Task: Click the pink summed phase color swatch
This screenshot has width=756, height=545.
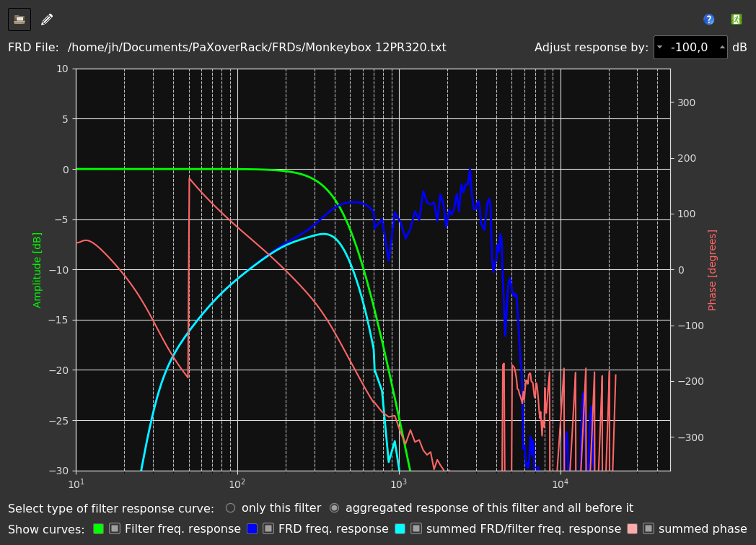Action: coord(632,528)
